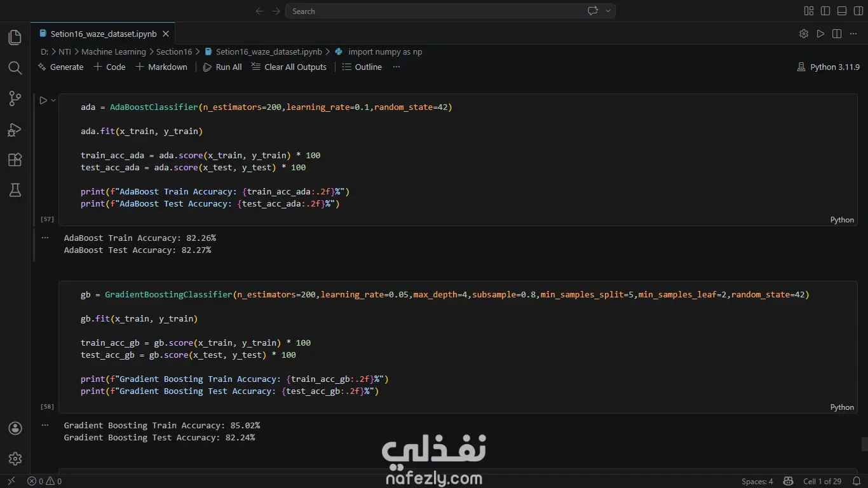Open Copilot status icon in status bar

click(788, 481)
